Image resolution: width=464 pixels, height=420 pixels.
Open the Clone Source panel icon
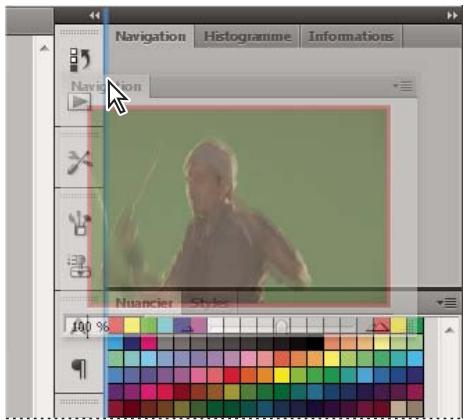pos(79,266)
